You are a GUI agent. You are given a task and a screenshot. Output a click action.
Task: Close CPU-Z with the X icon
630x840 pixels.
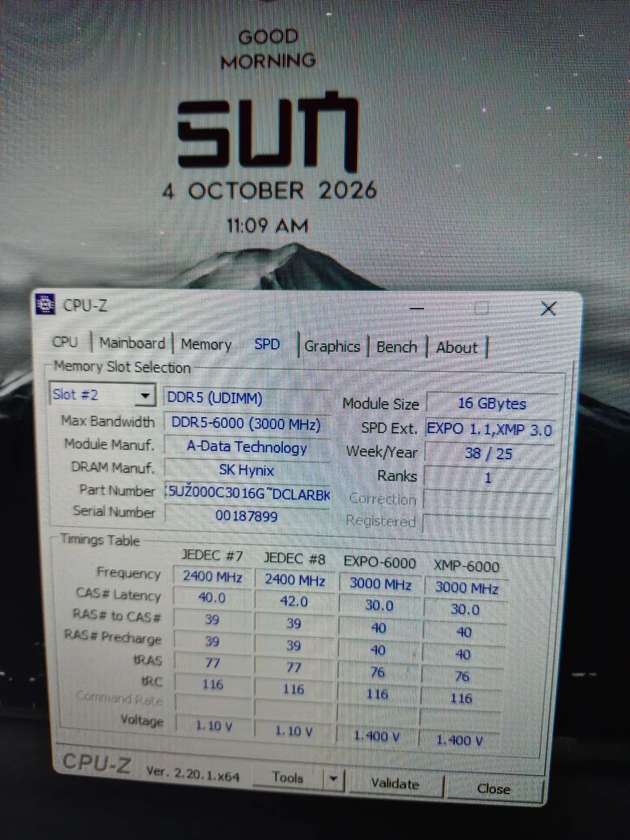[548, 308]
